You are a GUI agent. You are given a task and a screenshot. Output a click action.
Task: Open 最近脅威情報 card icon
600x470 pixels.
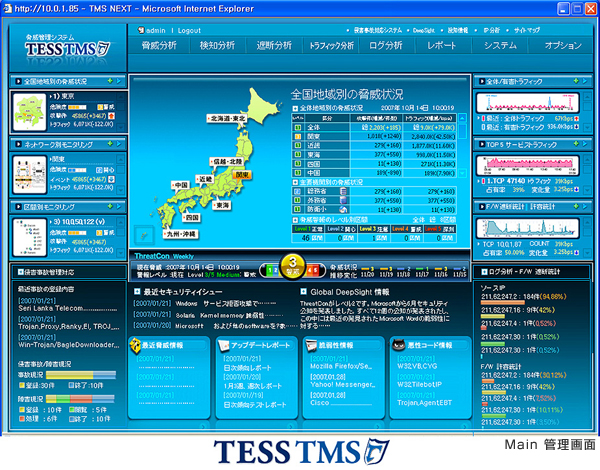click(135, 345)
